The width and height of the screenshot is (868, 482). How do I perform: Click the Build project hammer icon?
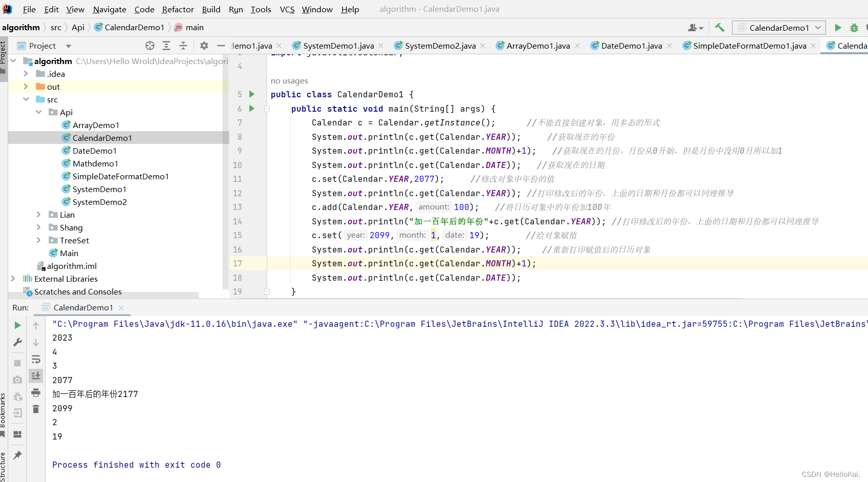[x=720, y=28]
